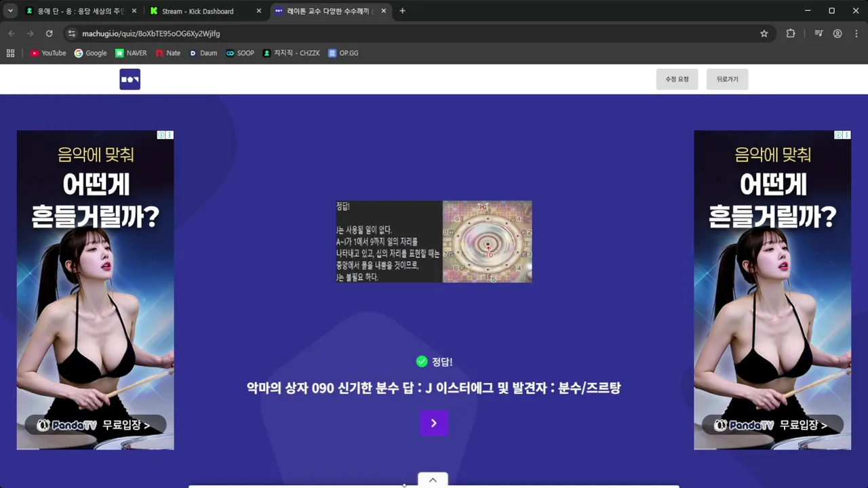Close the active machugi quiz tab

tap(384, 11)
